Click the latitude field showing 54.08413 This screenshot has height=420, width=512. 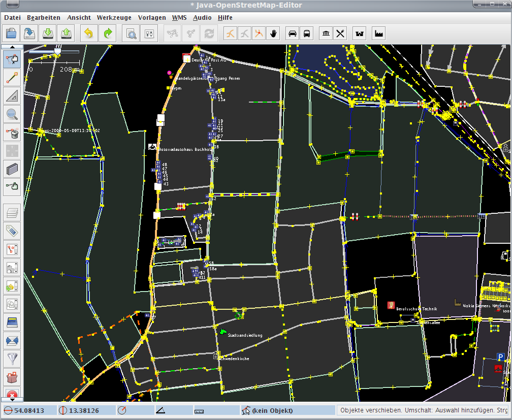coord(28,410)
